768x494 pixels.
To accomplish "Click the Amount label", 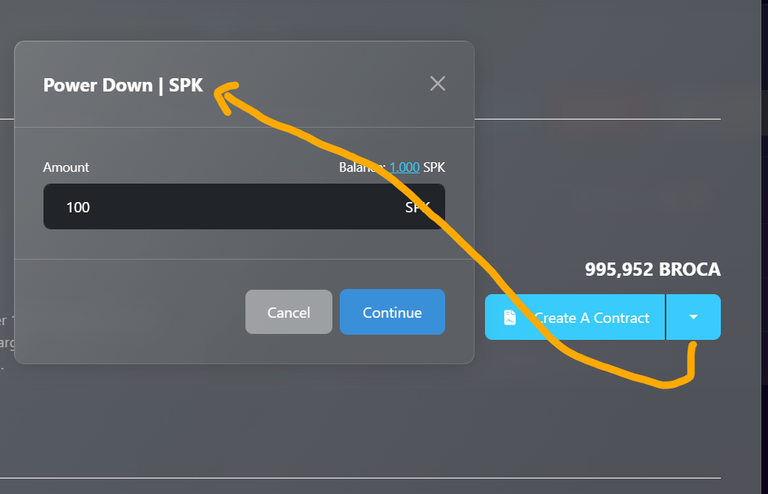I will click(x=66, y=167).
